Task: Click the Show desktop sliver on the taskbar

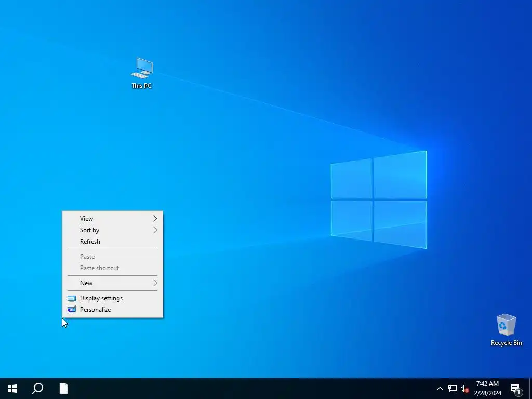Action: pos(530,389)
